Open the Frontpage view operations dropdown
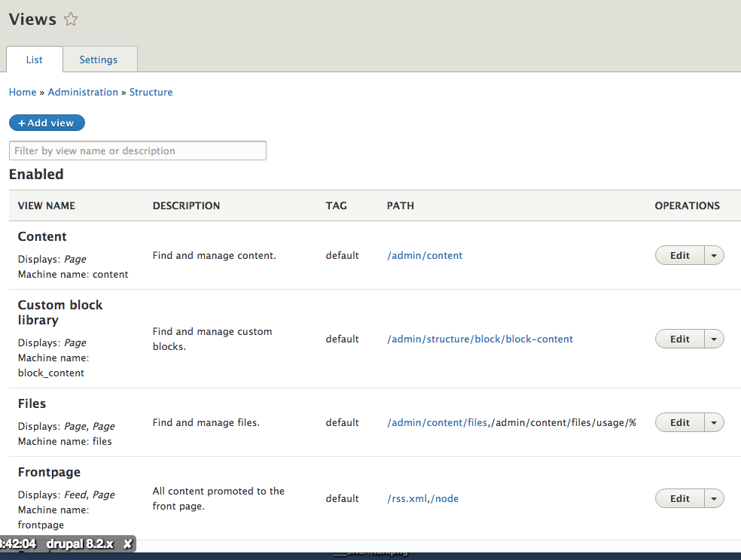Screen dimensions: 741x560 (x=713, y=498)
